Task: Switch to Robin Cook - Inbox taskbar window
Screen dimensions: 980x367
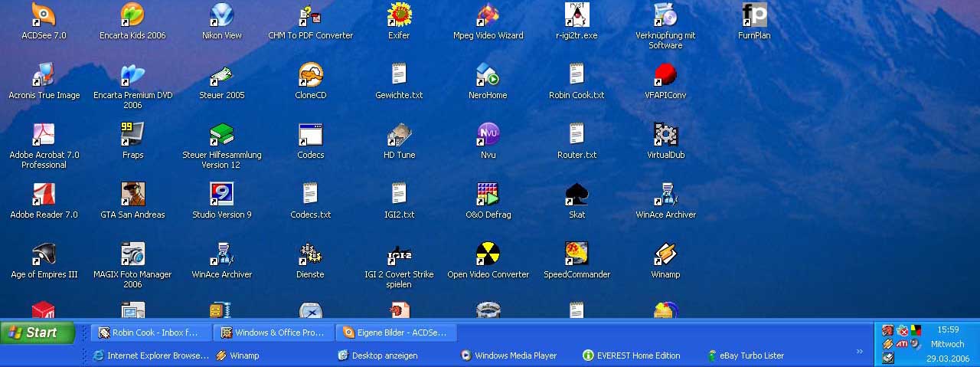Action: coord(151,333)
